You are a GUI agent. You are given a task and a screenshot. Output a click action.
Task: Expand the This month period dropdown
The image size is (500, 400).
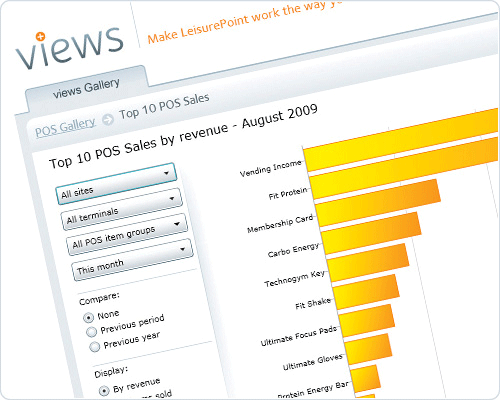click(132, 260)
